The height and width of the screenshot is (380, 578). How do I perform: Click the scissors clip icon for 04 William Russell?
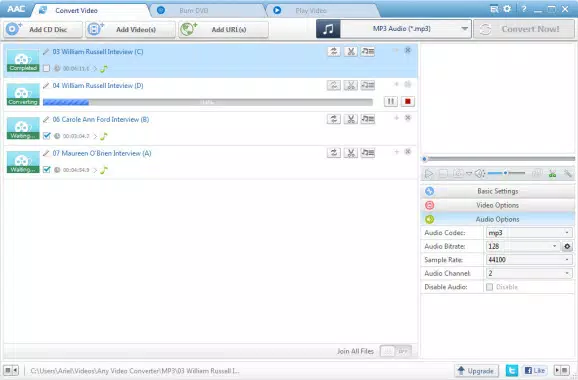tap(351, 86)
